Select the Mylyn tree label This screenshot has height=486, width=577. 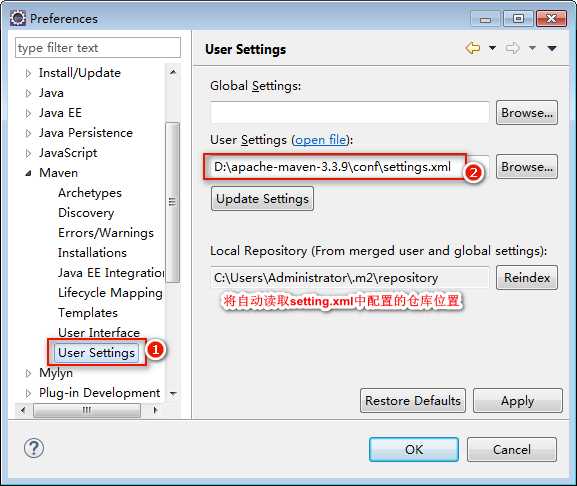pyautogui.click(x=56, y=373)
